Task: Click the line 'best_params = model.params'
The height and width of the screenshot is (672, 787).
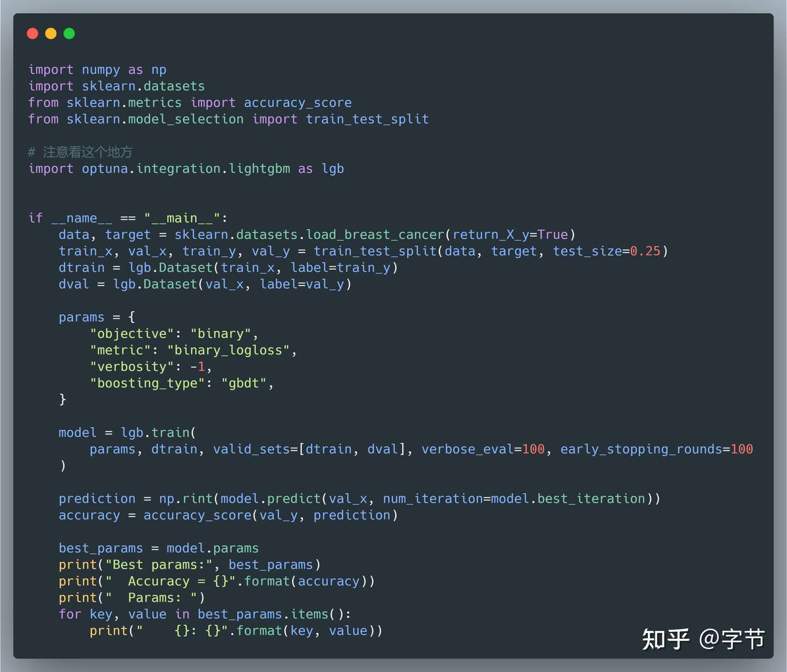Action: point(158,548)
